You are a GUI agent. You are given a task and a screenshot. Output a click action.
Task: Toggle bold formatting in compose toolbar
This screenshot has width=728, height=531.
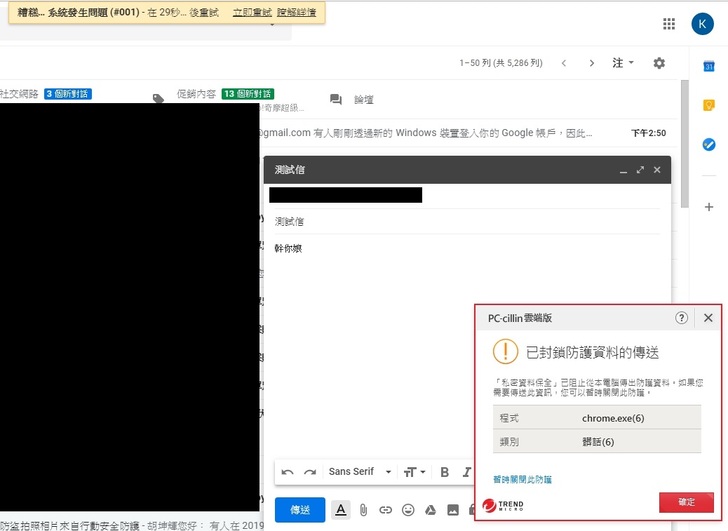pyautogui.click(x=444, y=472)
